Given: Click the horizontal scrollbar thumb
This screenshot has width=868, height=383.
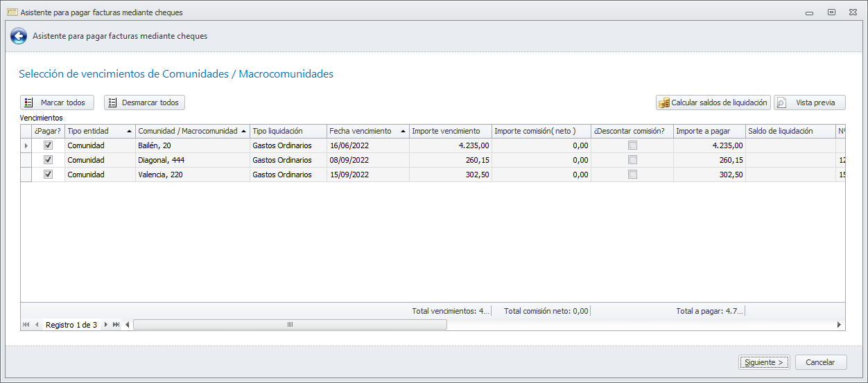Looking at the screenshot, I should point(290,324).
